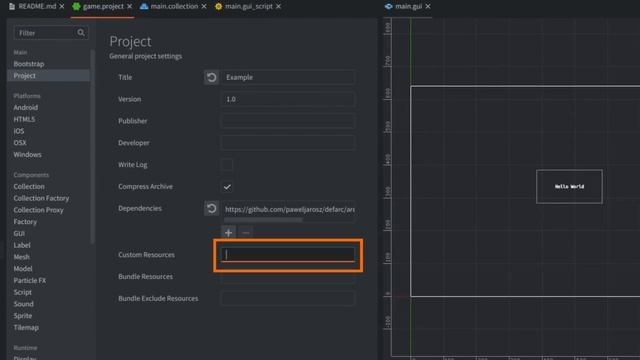The image size is (640, 360).
Task: Open the Bootstrap settings category
Action: [29, 64]
